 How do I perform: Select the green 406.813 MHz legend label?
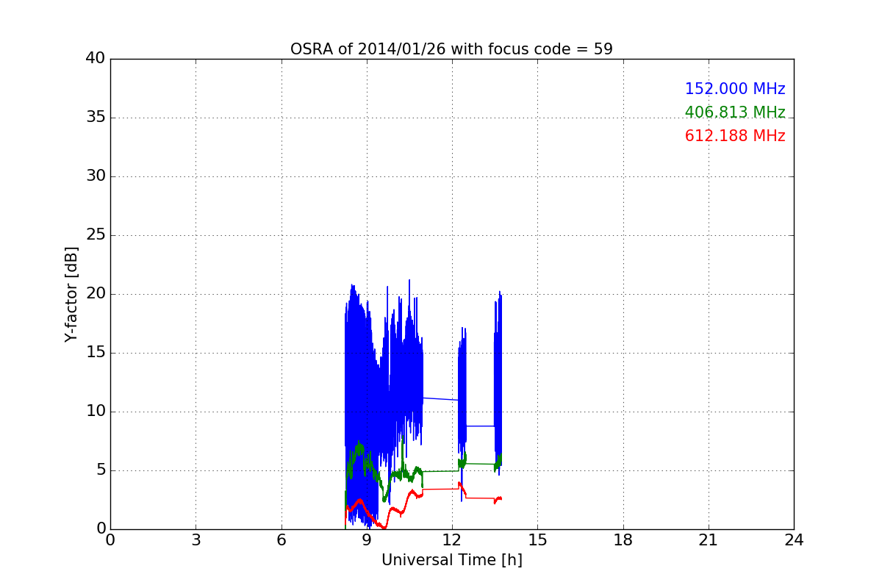coord(735,112)
